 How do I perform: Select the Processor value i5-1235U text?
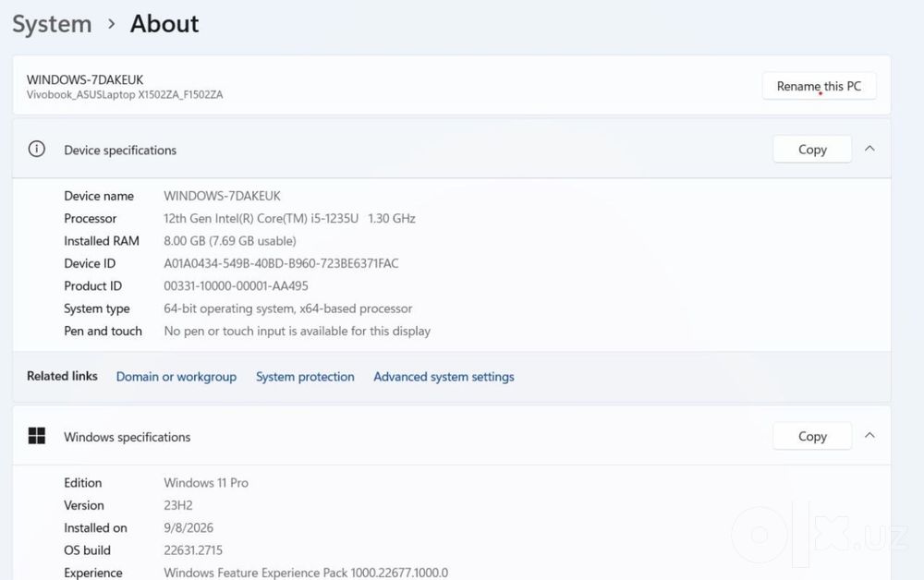click(x=289, y=219)
